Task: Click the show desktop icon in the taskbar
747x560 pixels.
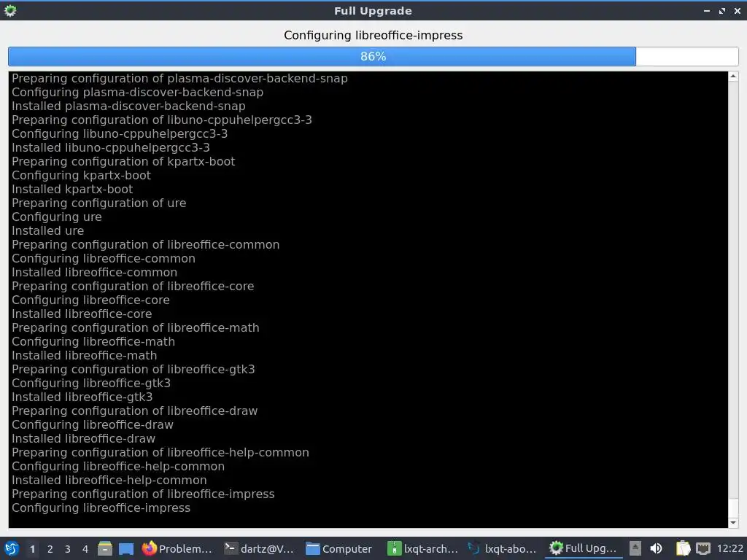Action: 126,549
